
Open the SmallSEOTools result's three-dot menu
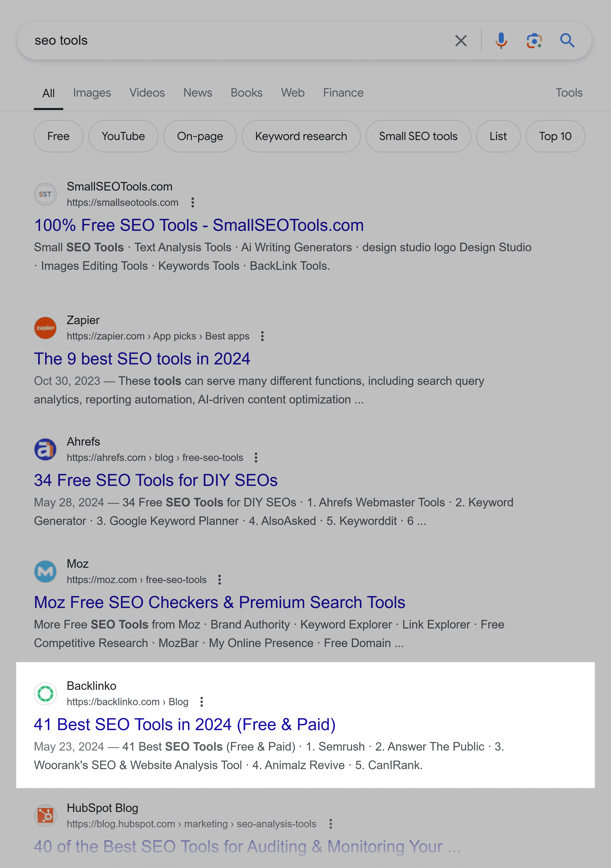pyautogui.click(x=193, y=203)
